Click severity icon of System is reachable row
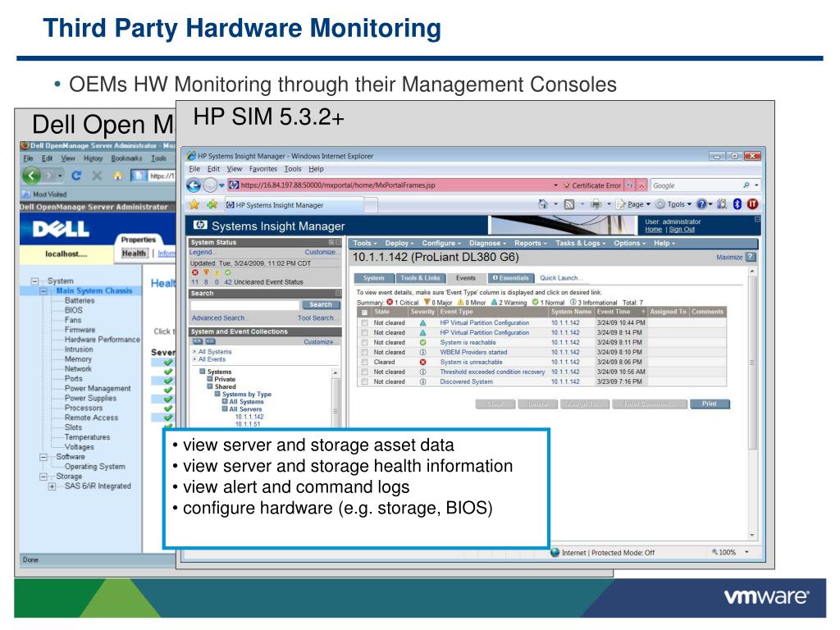The height and width of the screenshot is (630, 840). (x=422, y=342)
